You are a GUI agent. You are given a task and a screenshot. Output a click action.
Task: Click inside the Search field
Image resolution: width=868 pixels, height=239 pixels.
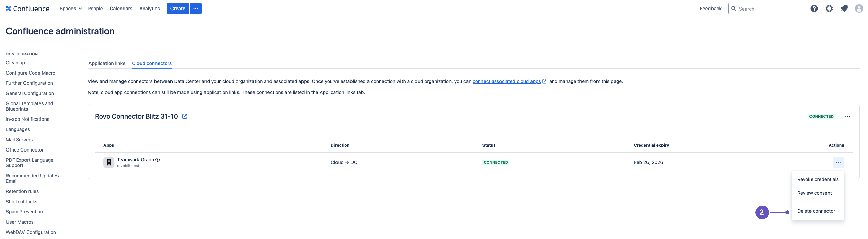tap(768, 9)
